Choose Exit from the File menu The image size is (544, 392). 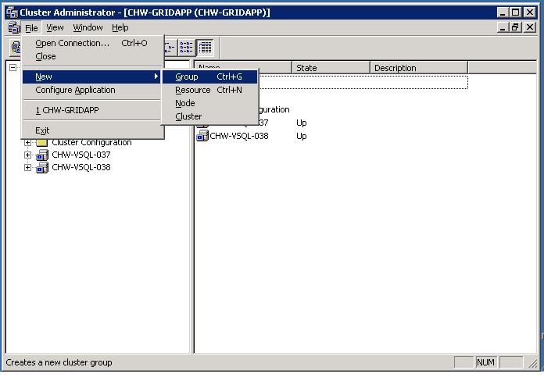[x=91, y=130]
